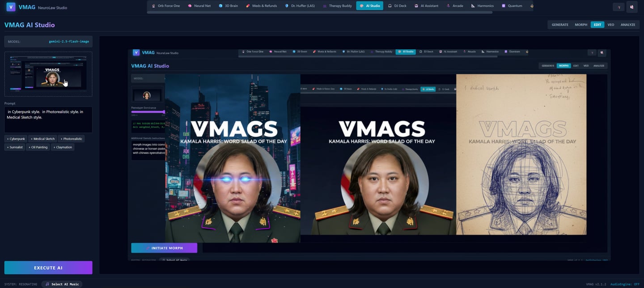The image size is (644, 288).
Task: Go to Meds & Refunds tab
Action: pyautogui.click(x=262, y=6)
